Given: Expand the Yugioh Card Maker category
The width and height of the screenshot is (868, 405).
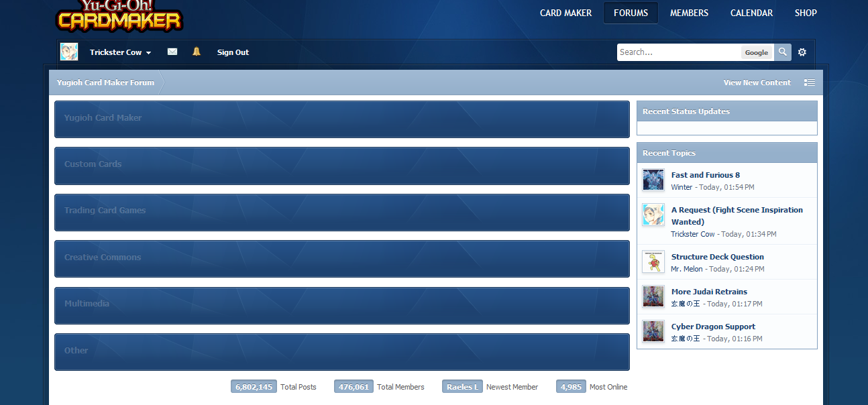Looking at the screenshot, I should point(342,119).
